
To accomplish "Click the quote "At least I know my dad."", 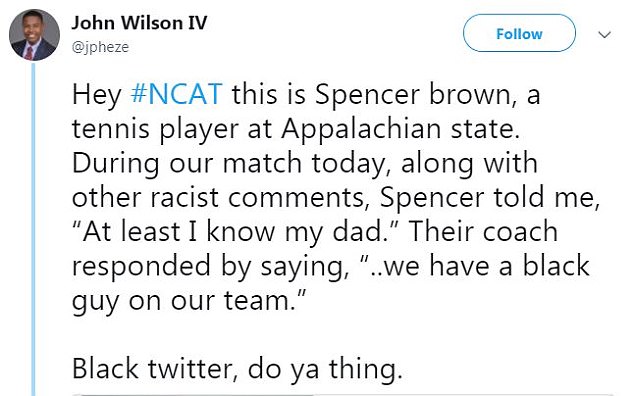I will (x=235, y=232).
